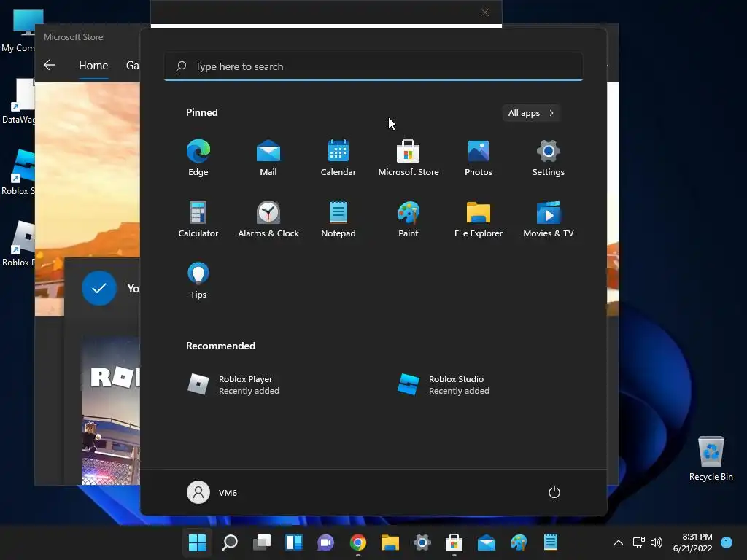Open Recycle Bin on desktop

[x=711, y=458]
